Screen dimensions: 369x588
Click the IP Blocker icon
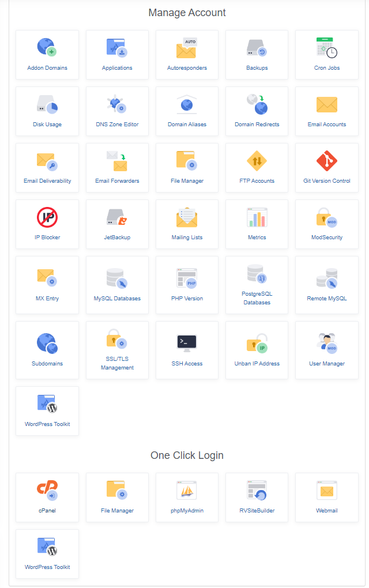(47, 217)
